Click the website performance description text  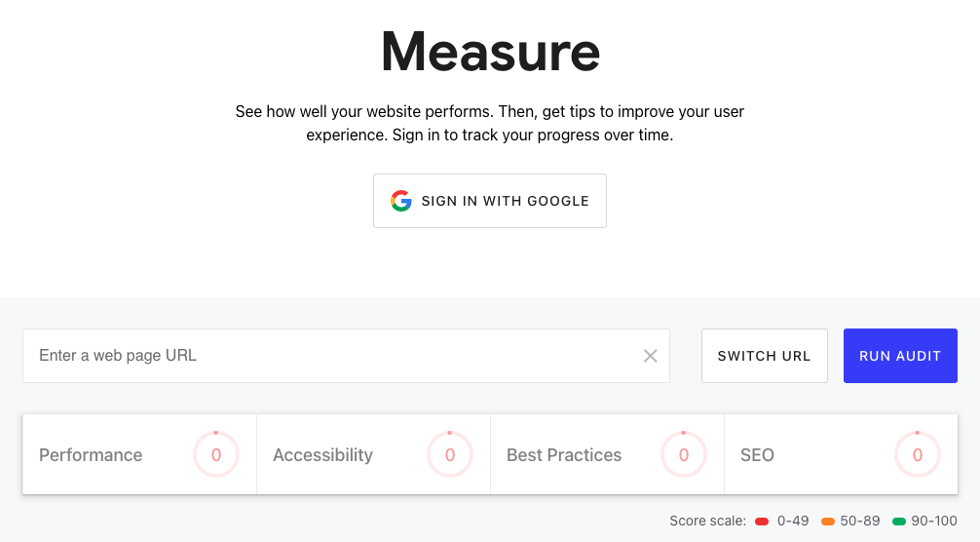point(490,123)
